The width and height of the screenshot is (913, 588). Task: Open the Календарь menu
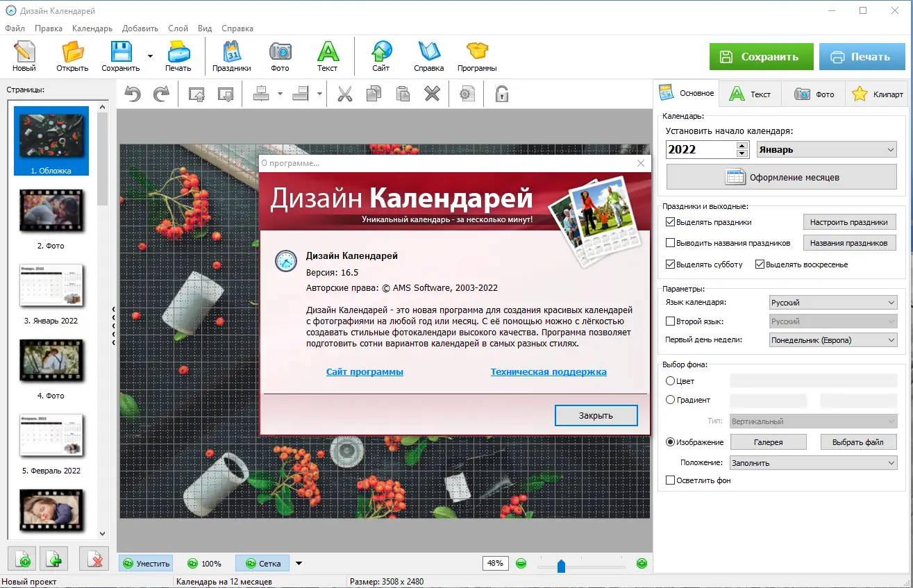click(92, 28)
